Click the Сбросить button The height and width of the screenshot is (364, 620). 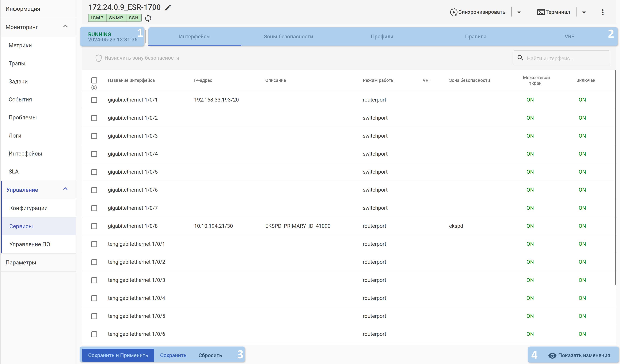click(x=210, y=355)
